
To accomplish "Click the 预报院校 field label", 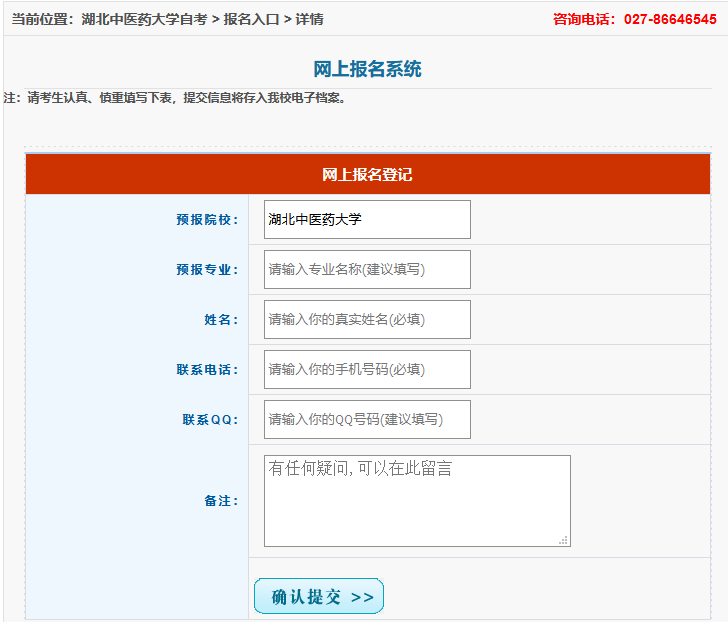I will [x=207, y=220].
